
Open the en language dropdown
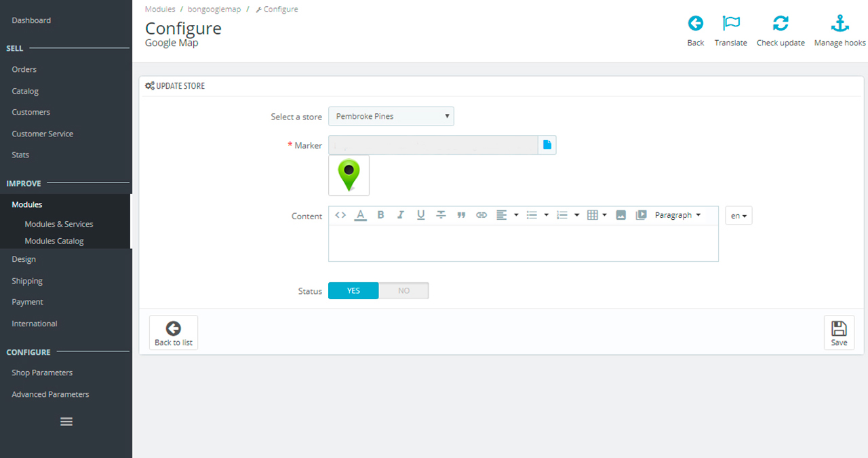(x=738, y=216)
